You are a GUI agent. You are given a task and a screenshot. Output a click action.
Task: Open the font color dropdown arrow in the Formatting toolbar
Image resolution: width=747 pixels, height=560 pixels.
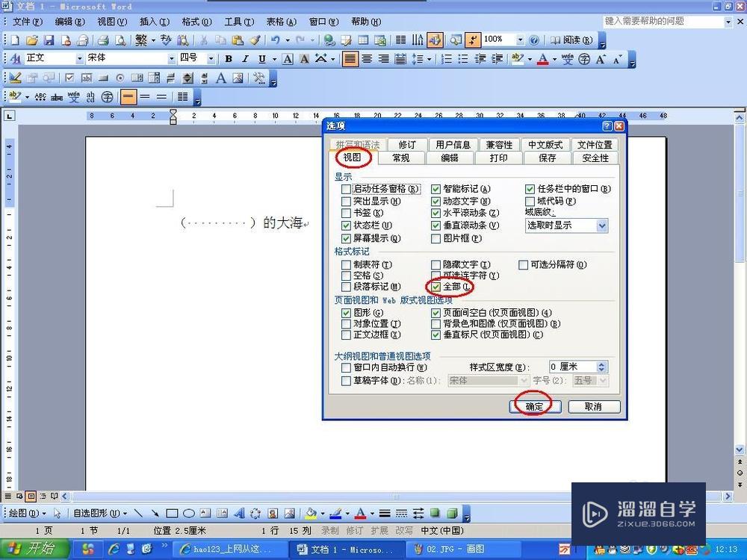554,60
